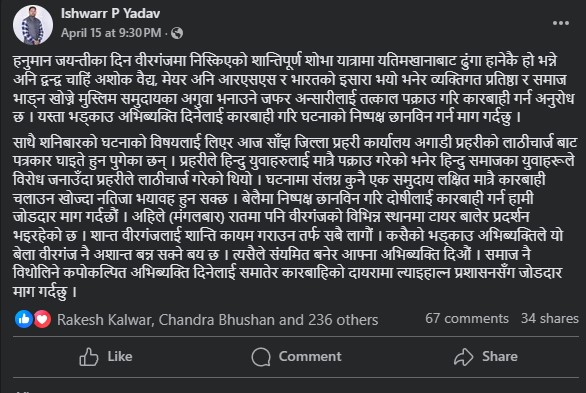Click the globe public audience icon
Screen dimensions: 586x393
[x=177, y=33]
